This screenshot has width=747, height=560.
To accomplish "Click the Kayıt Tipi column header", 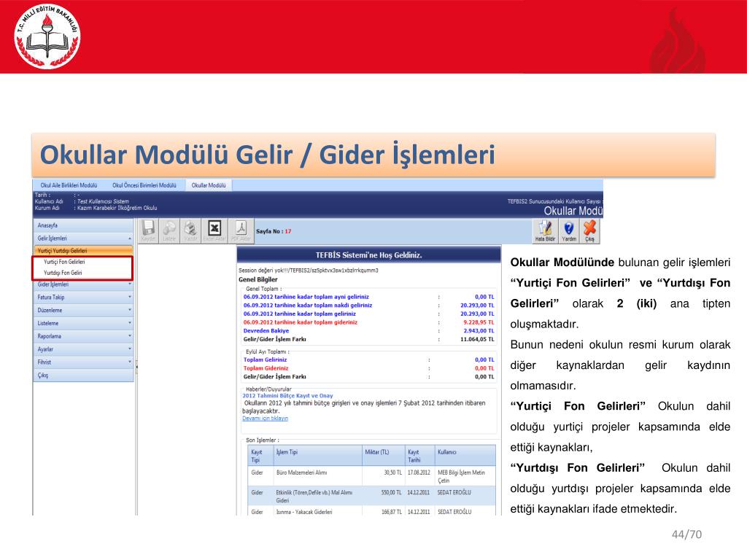I will tap(260, 456).
